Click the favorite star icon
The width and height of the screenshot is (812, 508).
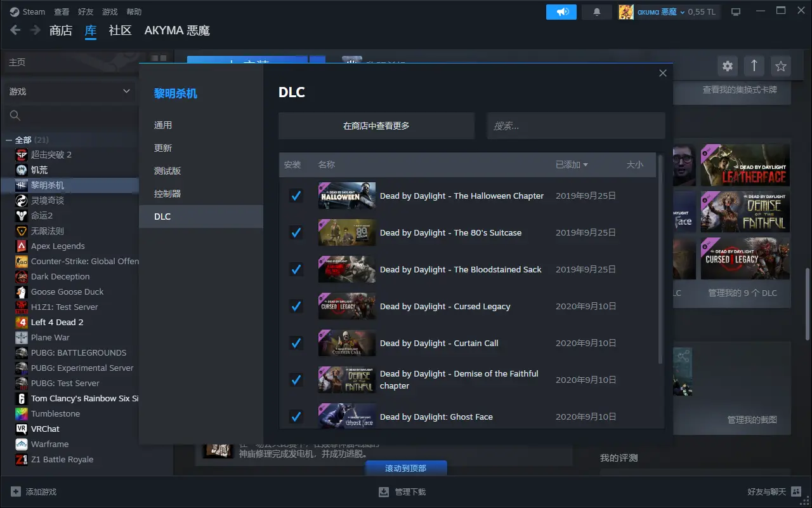[781, 66]
